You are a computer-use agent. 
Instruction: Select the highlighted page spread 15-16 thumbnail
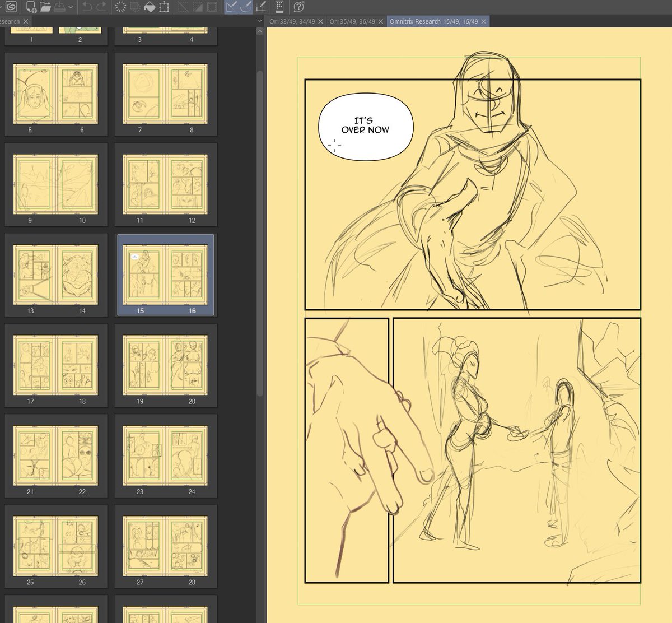166,275
